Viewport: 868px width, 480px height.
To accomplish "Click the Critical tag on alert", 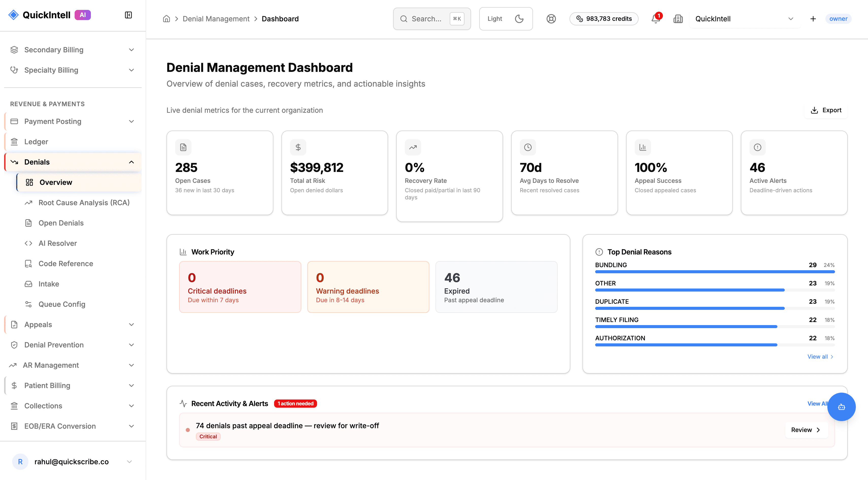I will pyautogui.click(x=208, y=437).
